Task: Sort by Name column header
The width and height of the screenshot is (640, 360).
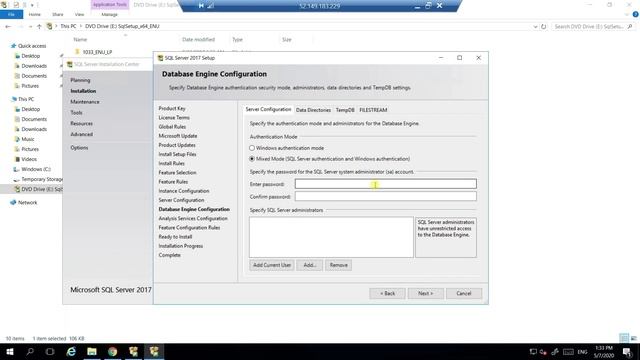Action: pyautogui.click(x=80, y=40)
